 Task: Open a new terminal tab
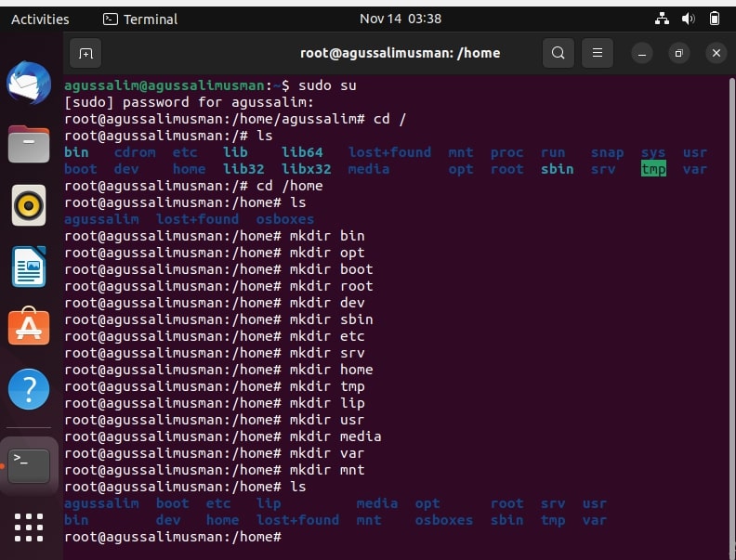[x=85, y=53]
